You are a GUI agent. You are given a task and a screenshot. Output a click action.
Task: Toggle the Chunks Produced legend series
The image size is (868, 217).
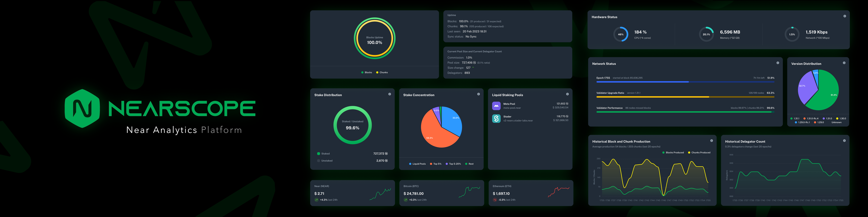coord(699,153)
